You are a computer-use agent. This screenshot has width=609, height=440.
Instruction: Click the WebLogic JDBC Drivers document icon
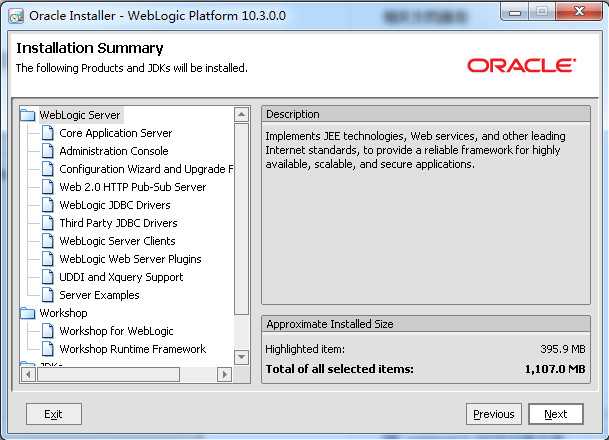[x=48, y=205]
